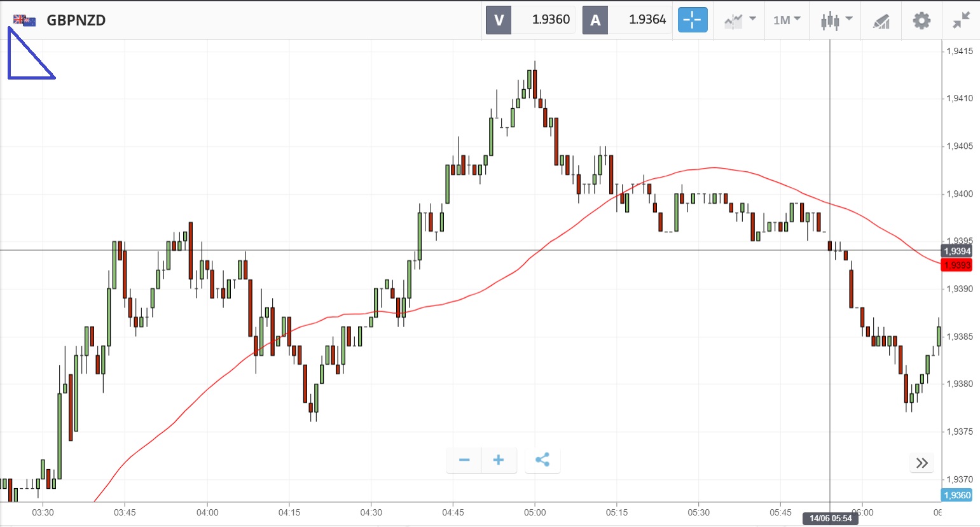Click the GBPNZD symbol name

76,20
